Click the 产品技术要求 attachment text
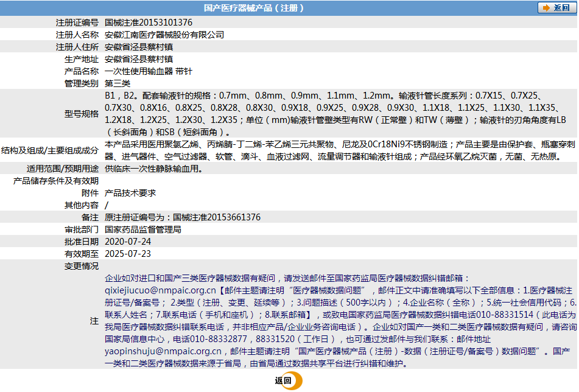579x392 pixels. pos(130,193)
